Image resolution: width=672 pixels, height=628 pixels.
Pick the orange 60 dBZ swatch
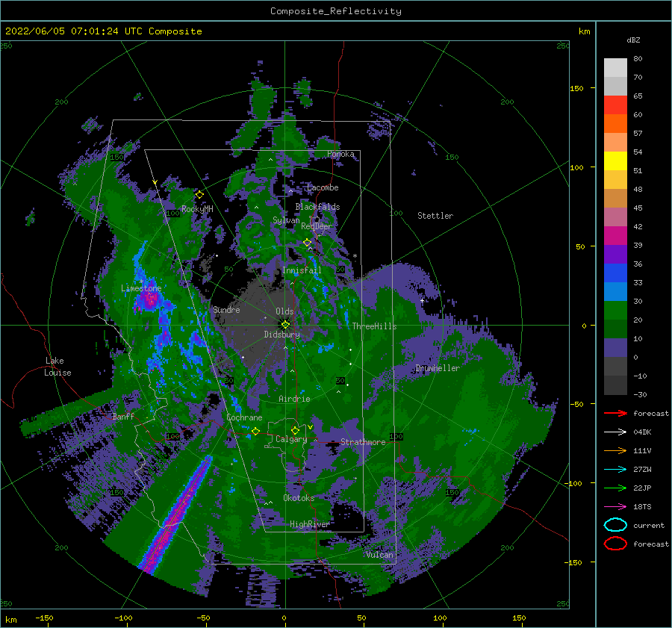[615, 123]
